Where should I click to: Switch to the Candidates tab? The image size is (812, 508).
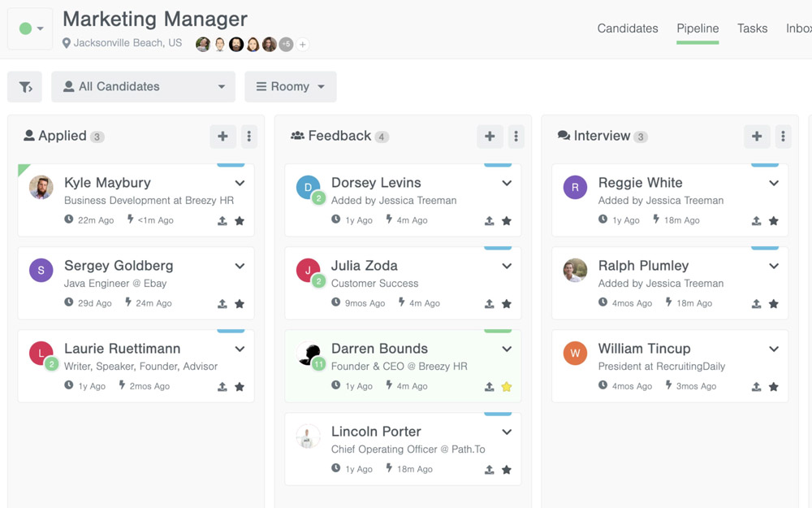click(x=627, y=28)
